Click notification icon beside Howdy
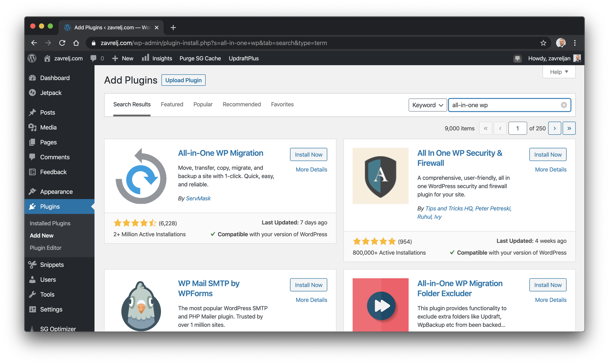The image size is (609, 364). (517, 58)
